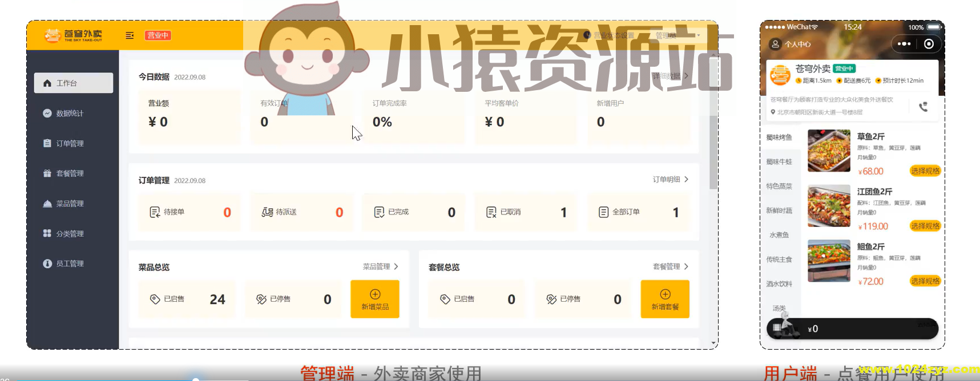Open the 数据统计 sidebar menu
980x381 pixels.
click(x=74, y=113)
